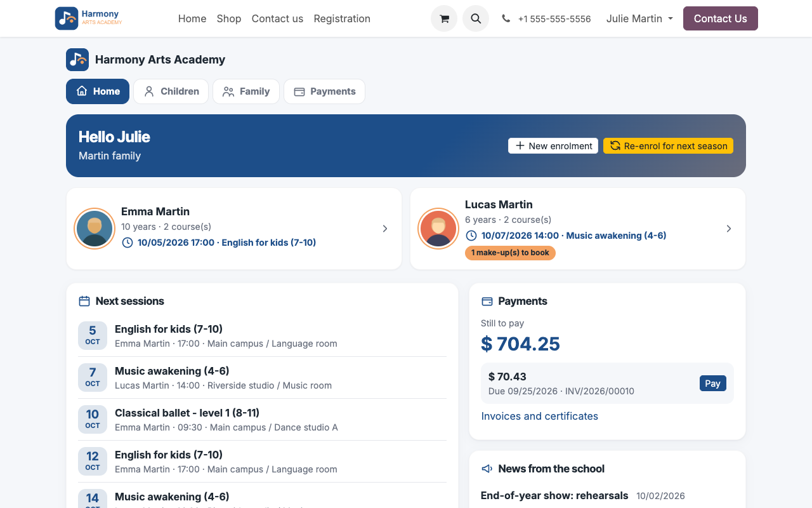Select the Home portal tab
The width and height of the screenshot is (812, 508).
click(98, 91)
